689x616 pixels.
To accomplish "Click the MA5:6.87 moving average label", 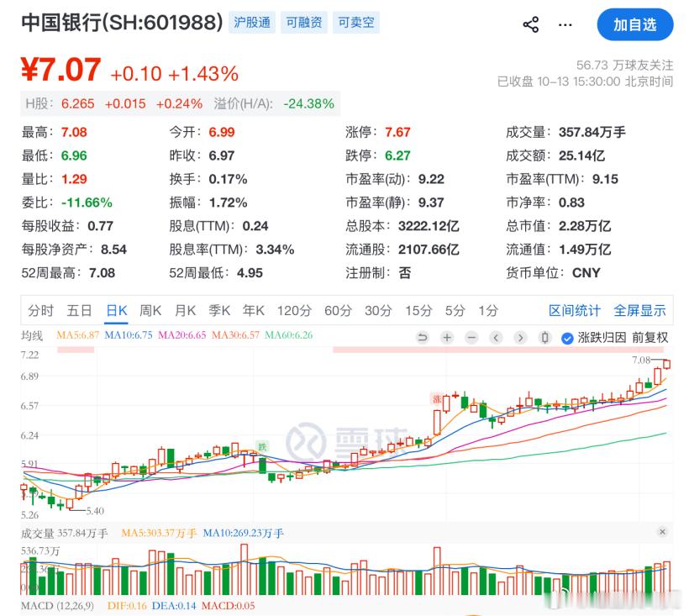I will 78,335.
